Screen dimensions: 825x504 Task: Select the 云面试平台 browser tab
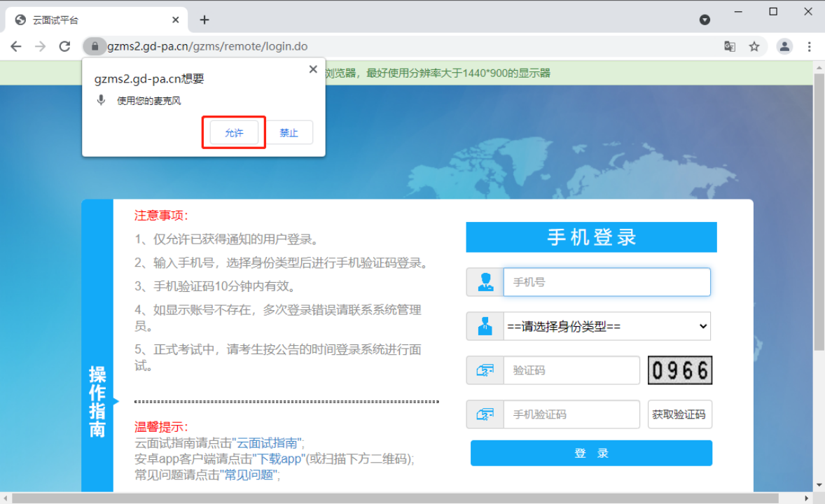pyautogui.click(x=96, y=20)
